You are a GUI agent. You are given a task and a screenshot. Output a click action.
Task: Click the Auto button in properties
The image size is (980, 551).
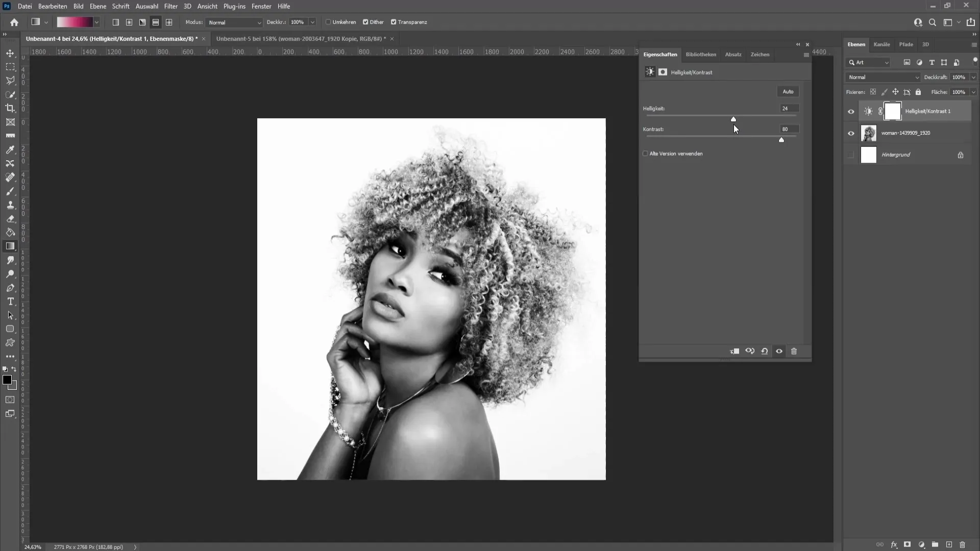pos(788,91)
